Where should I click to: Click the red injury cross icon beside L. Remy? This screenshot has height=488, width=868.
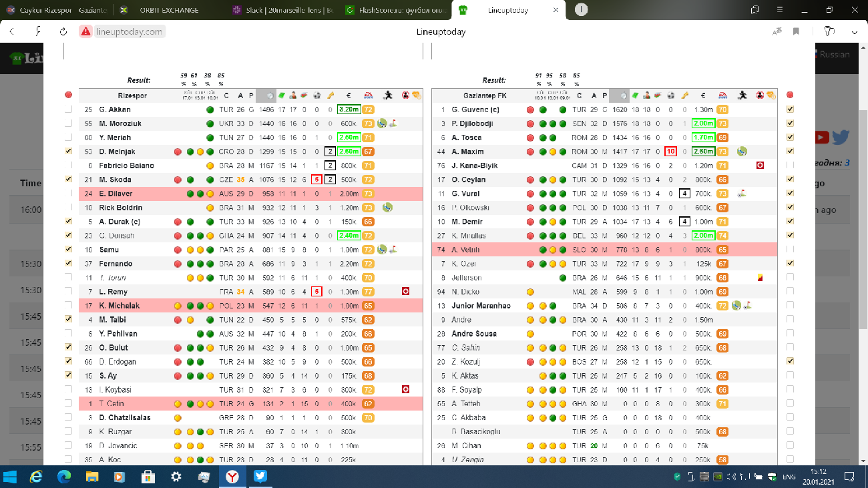(x=405, y=292)
